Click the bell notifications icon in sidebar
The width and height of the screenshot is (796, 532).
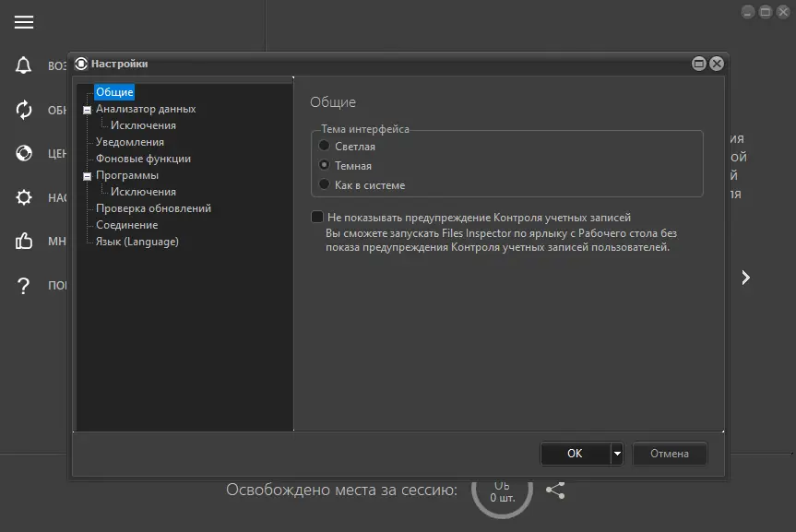coord(23,65)
